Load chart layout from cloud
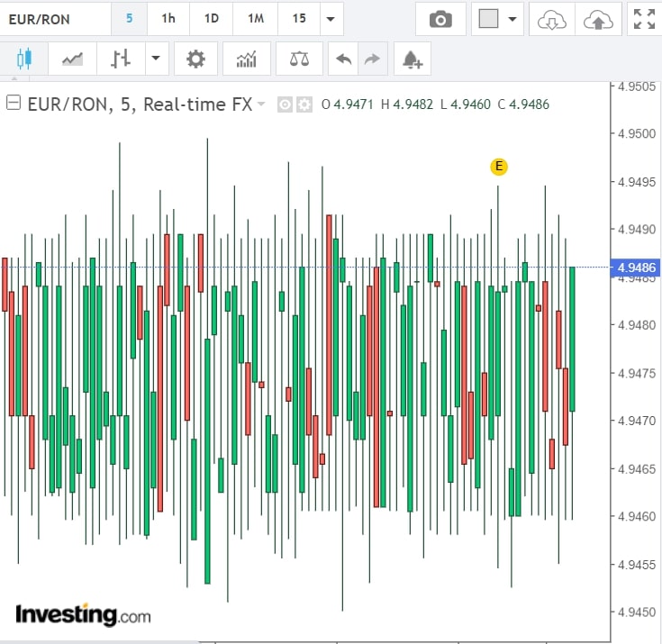The image size is (662, 644). pyautogui.click(x=550, y=19)
